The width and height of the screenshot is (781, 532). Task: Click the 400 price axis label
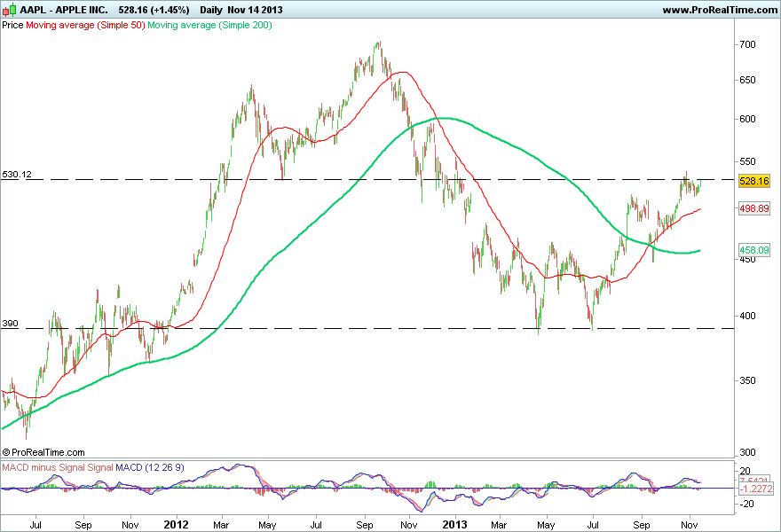pos(747,316)
